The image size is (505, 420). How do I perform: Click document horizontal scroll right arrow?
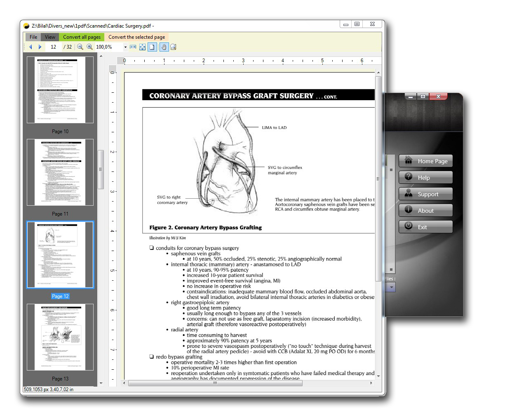click(371, 383)
